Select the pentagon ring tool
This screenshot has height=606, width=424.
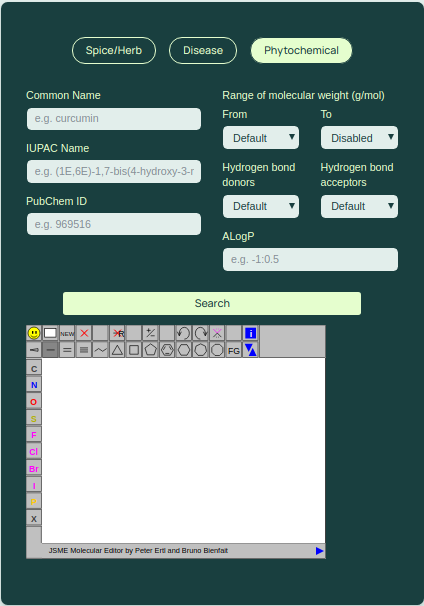pyautogui.click(x=150, y=350)
